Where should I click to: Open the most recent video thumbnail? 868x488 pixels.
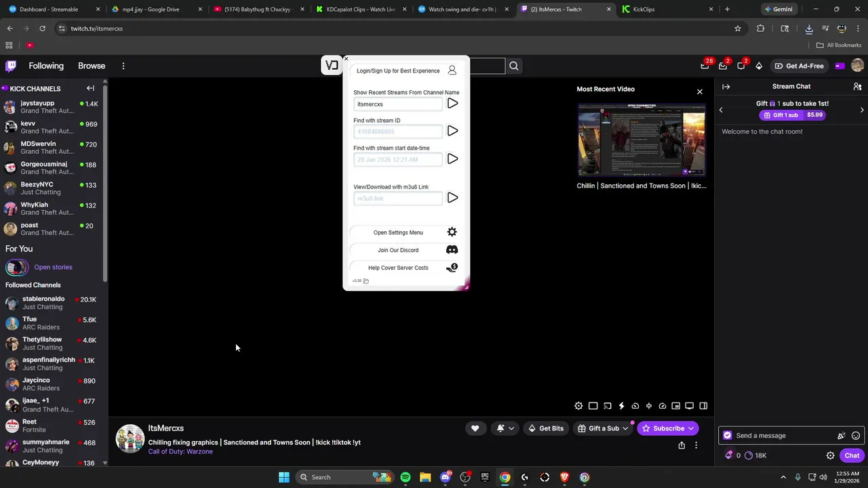(642, 140)
